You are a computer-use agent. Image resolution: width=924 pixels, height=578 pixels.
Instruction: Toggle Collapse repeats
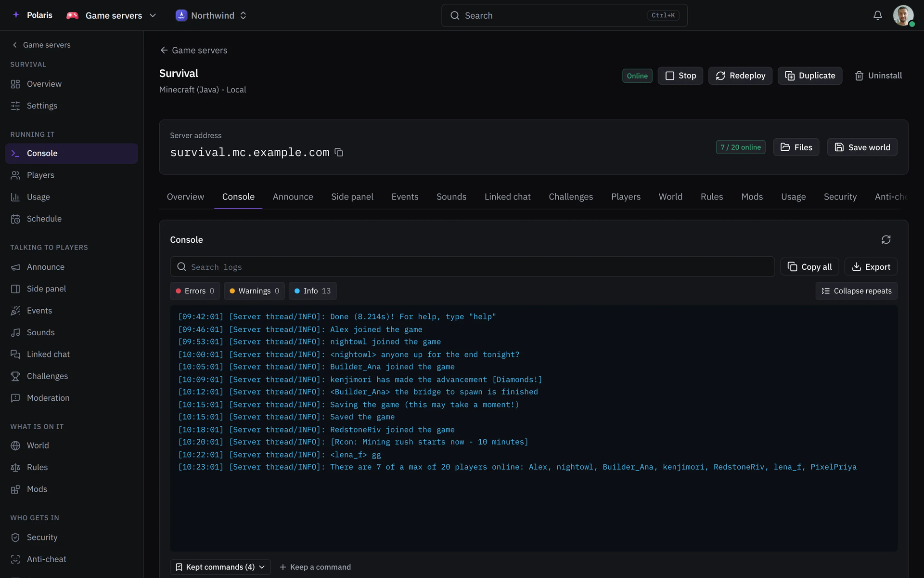pos(856,291)
